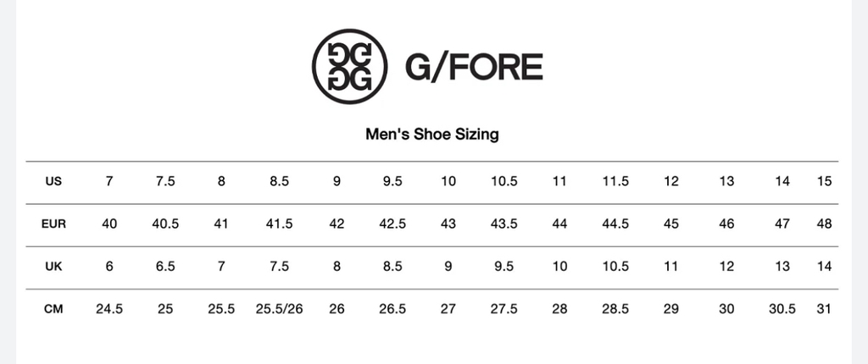Click EUR size 43.5 cell
The width and height of the screenshot is (868, 364).
pos(504,224)
